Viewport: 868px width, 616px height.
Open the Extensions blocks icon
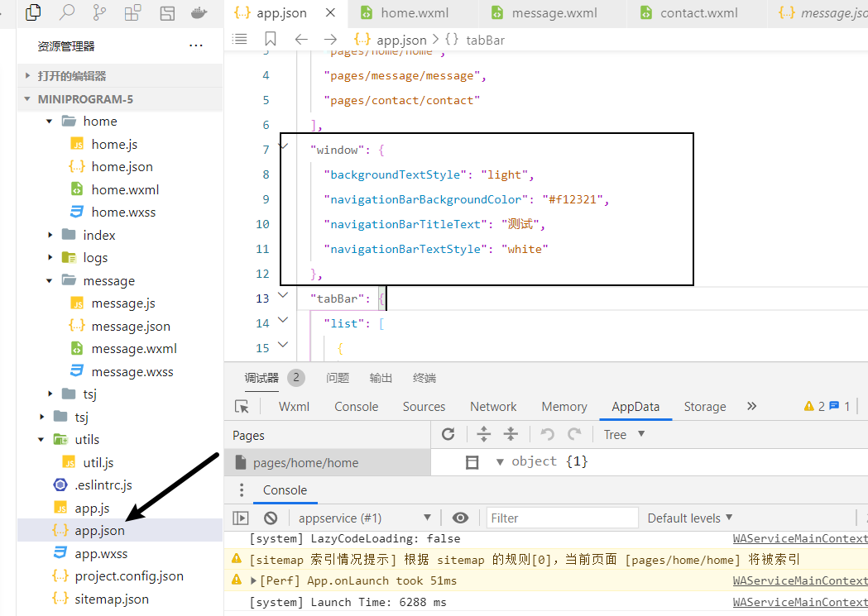133,12
